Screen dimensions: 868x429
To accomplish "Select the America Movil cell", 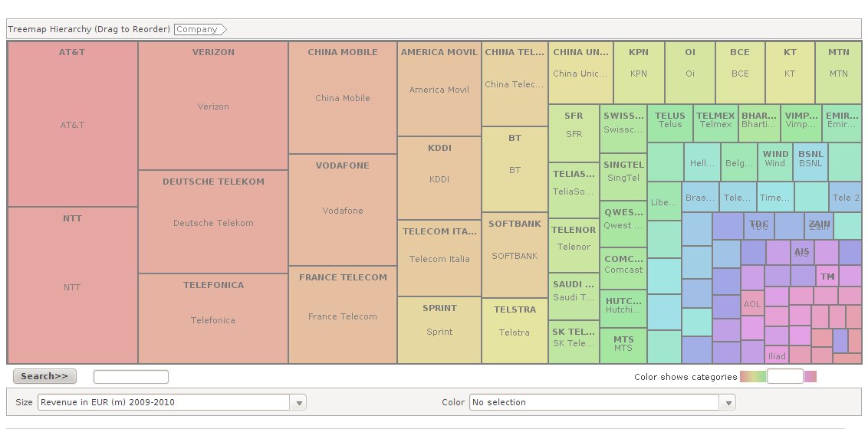I will point(439,89).
